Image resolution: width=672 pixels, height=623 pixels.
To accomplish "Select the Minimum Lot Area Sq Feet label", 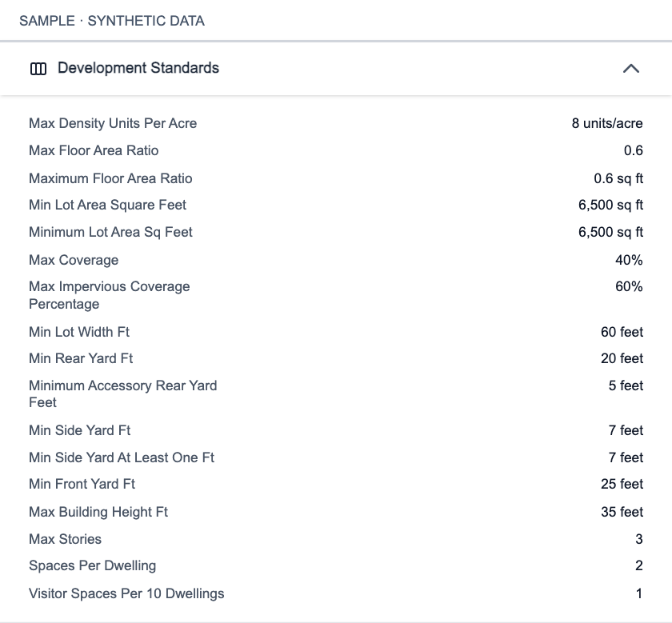I will tap(110, 232).
